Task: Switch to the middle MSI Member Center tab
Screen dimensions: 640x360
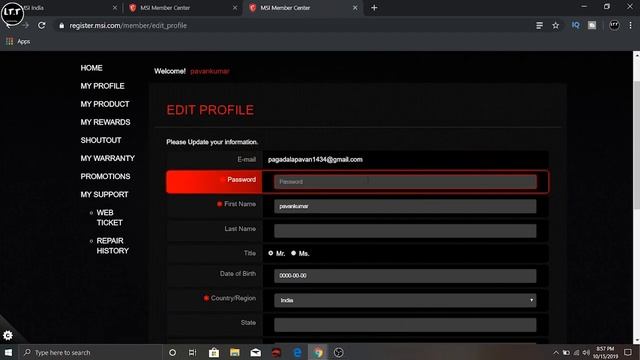Action: point(183,8)
